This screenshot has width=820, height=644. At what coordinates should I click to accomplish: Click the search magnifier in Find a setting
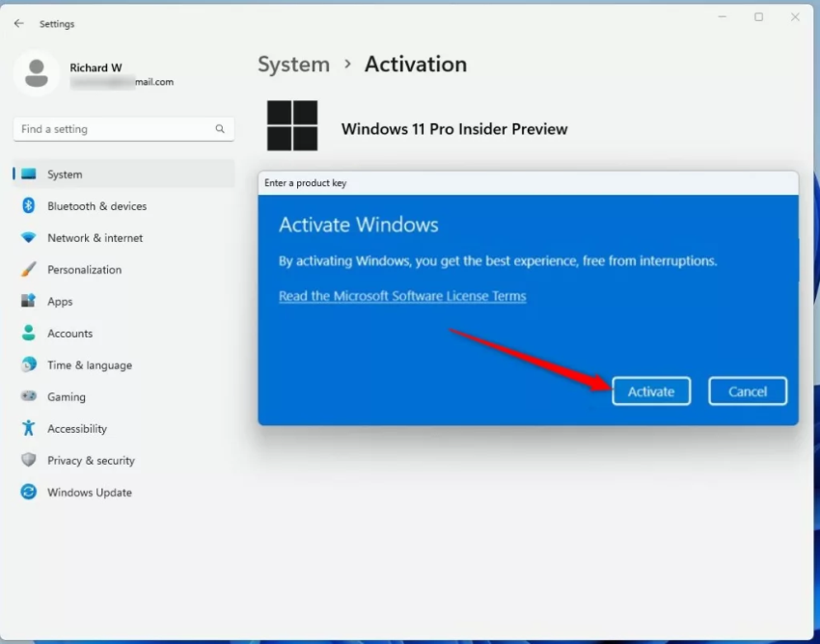point(219,129)
